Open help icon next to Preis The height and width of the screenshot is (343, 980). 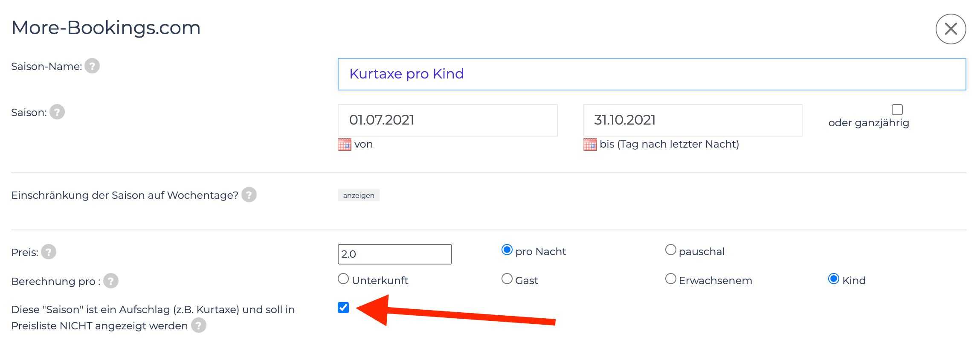click(49, 252)
